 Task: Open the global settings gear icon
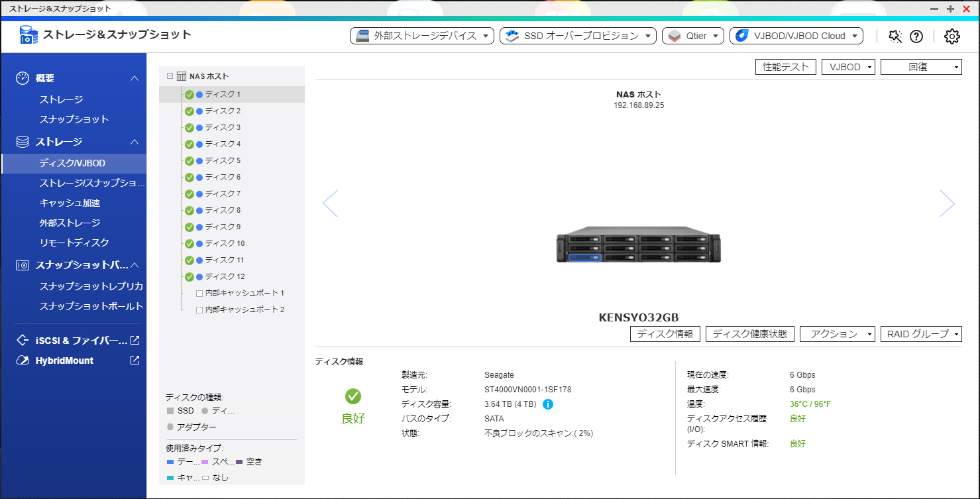[952, 36]
